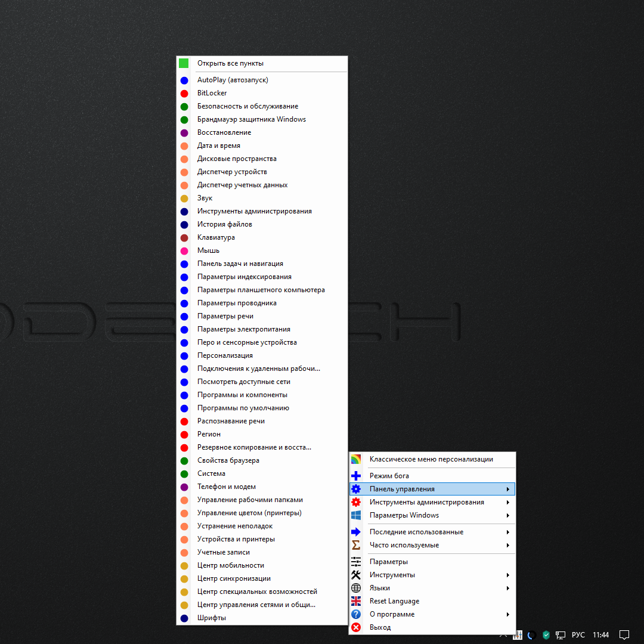This screenshot has width=644, height=644.
Task: Open the Параметры menu item
Action: pyautogui.click(x=389, y=562)
